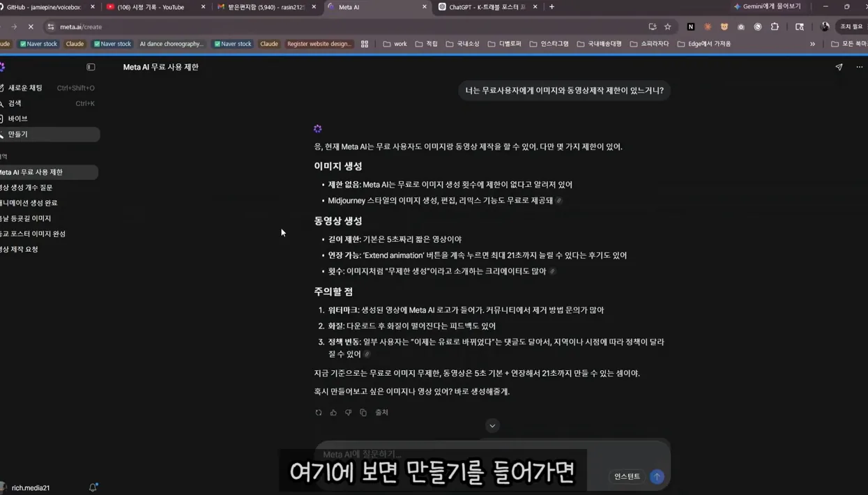Open 바이브 in the sidebar
Screen dimensions: 868x495
[49, 119]
